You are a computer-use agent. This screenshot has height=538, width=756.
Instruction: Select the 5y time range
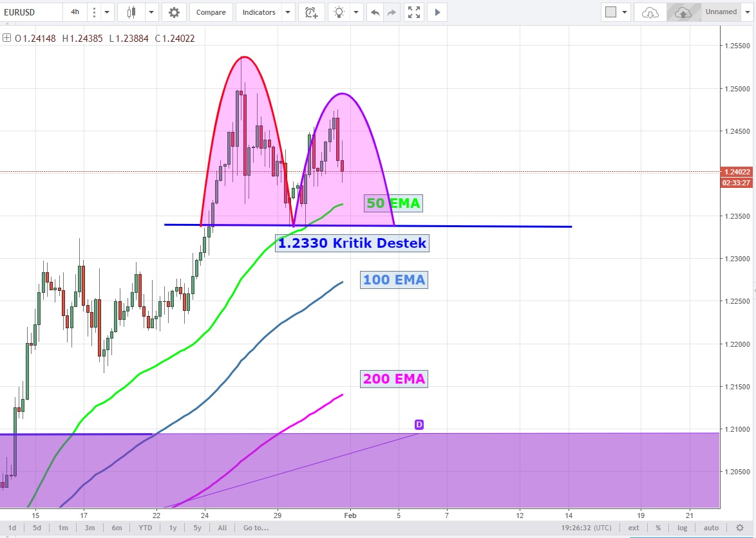(197, 528)
